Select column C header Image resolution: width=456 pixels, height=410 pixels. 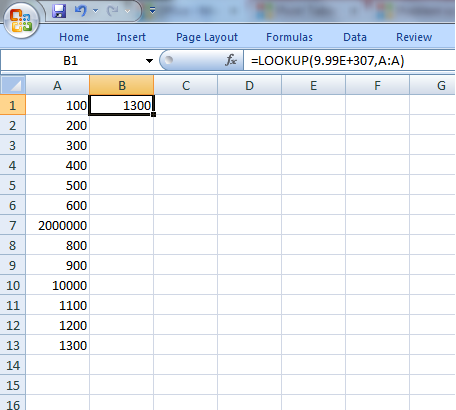click(x=186, y=85)
